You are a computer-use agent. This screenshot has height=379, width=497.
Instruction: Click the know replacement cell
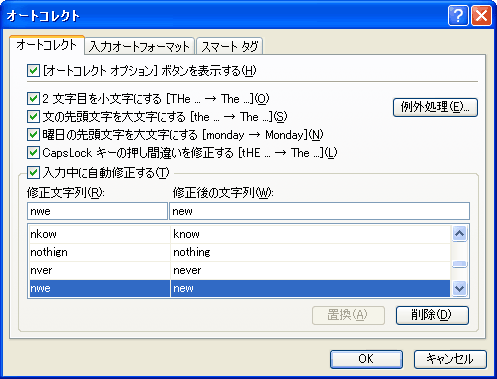(310, 234)
